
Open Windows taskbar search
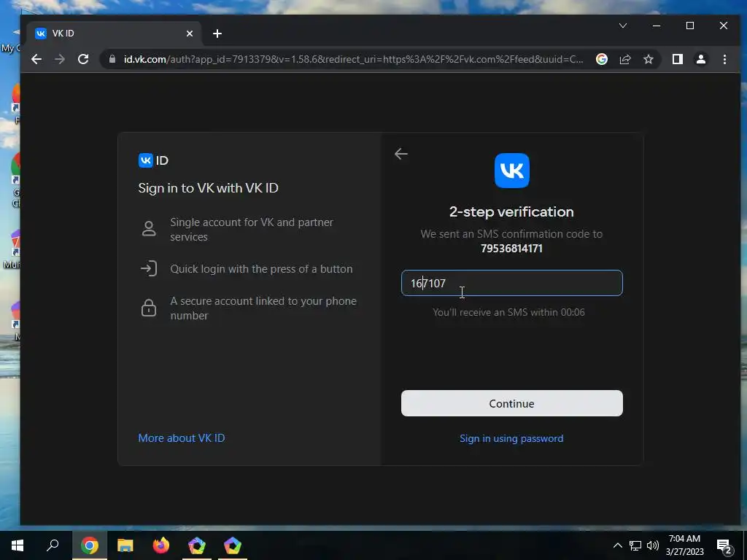coord(53,545)
